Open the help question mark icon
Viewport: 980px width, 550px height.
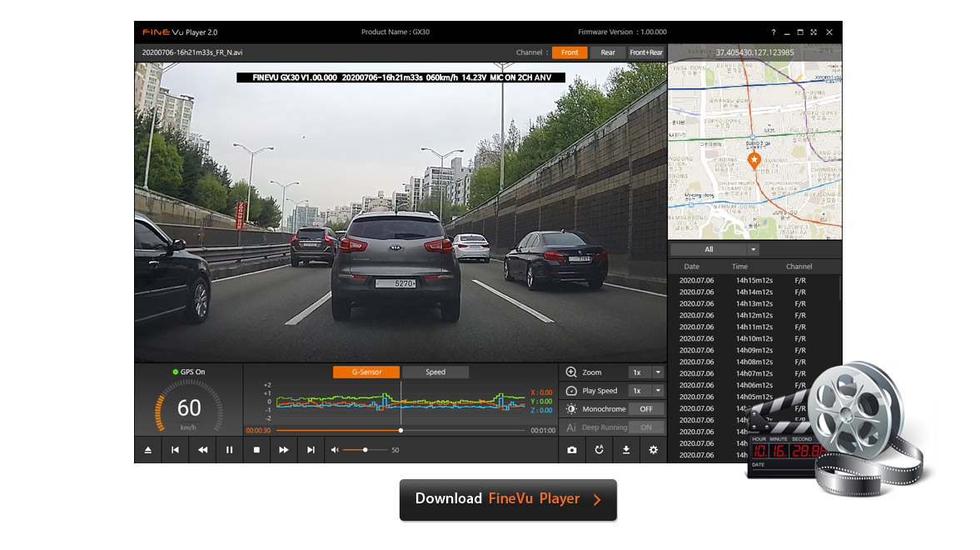click(x=774, y=32)
